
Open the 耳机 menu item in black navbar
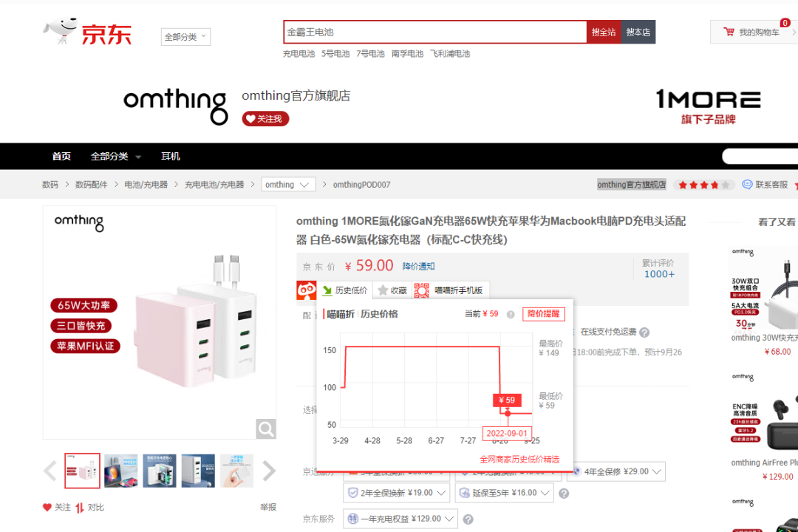point(171,157)
